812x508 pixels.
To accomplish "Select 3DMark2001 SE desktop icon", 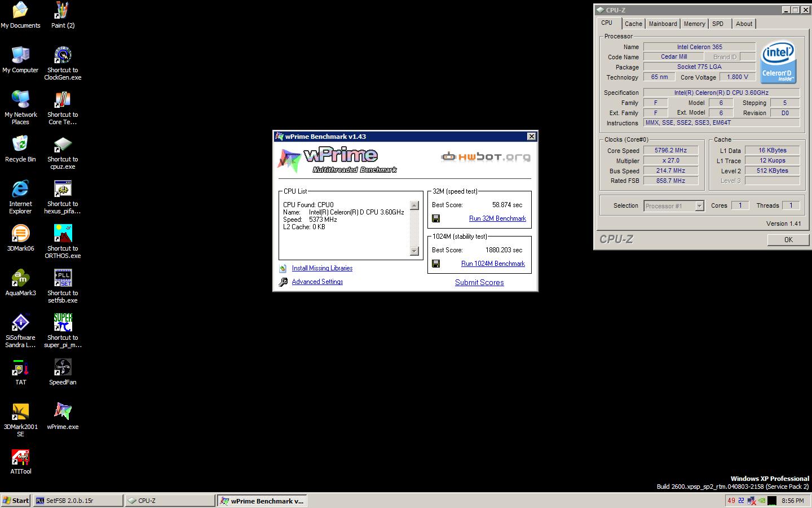I will [20, 419].
